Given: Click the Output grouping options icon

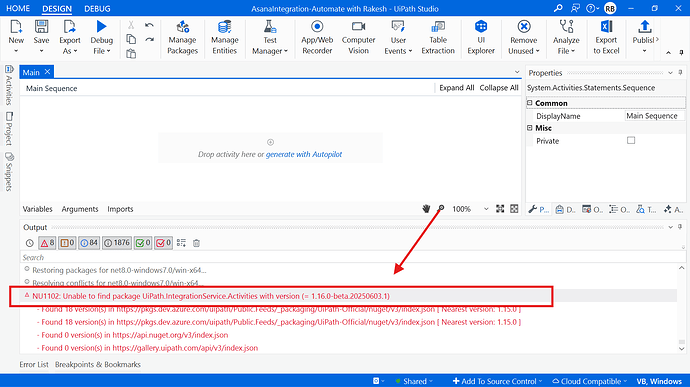Looking at the screenshot, I should coord(181,243).
